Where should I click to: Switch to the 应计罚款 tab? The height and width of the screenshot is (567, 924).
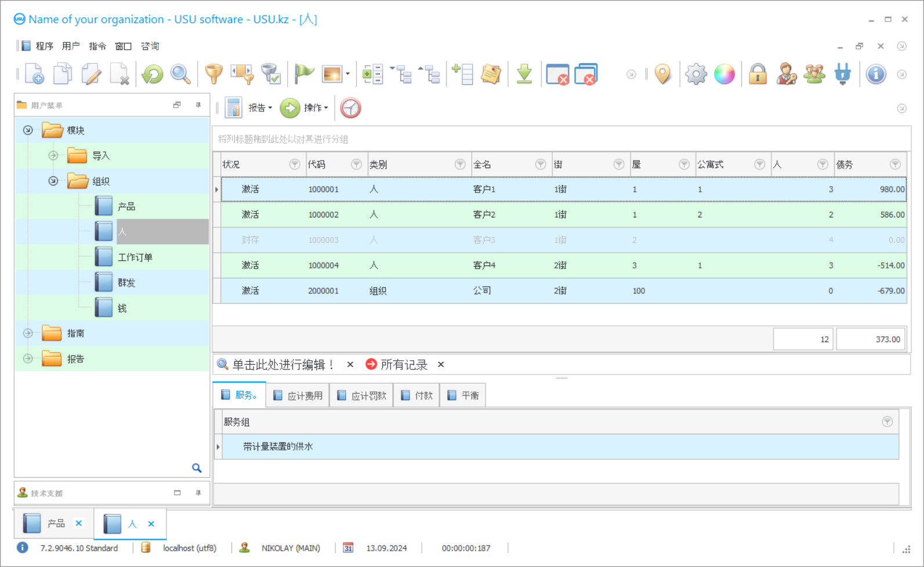[x=362, y=395]
